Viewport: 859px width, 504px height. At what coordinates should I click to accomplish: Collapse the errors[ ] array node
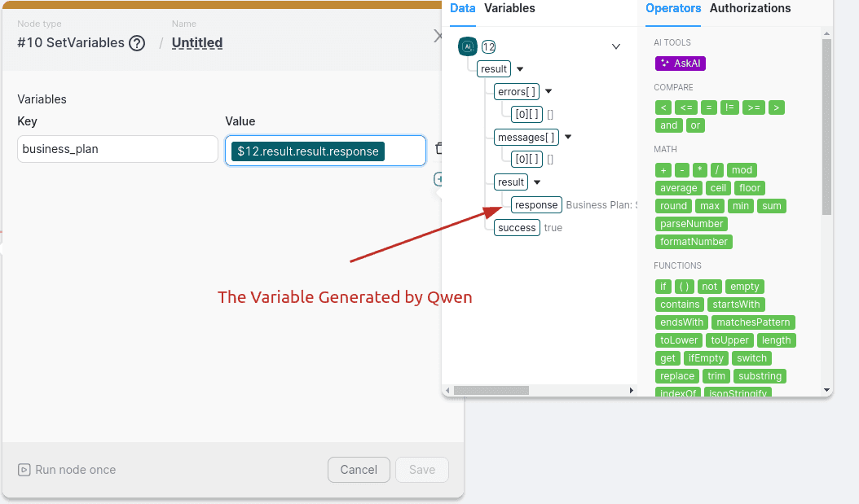[x=548, y=91]
